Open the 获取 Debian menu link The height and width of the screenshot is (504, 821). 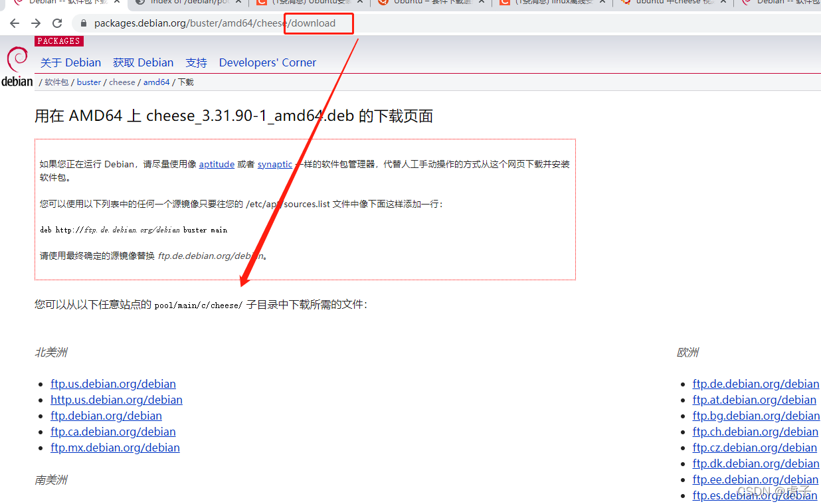(x=143, y=62)
